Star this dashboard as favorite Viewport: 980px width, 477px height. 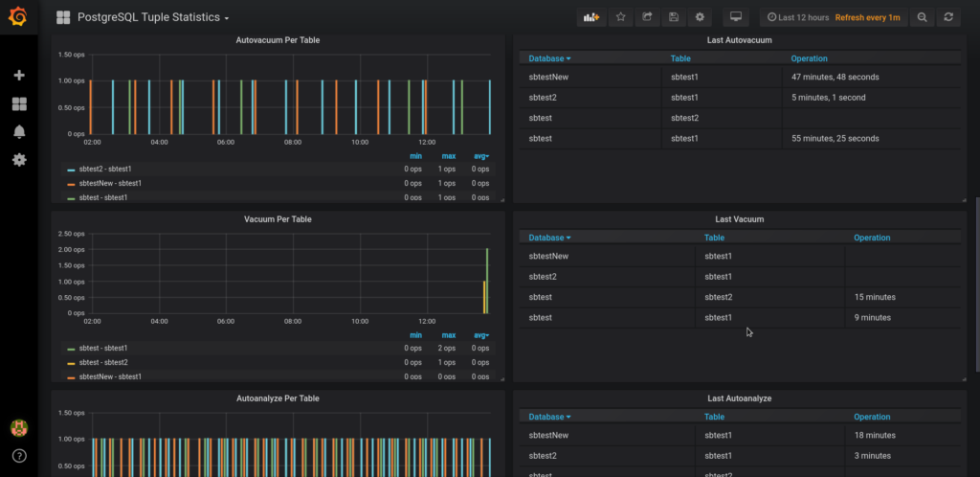[x=620, y=17]
